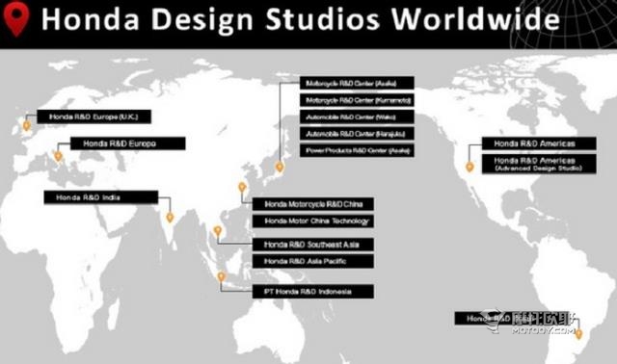
Task: Click the orange pin marking Honda R&D Europe
Action: pyautogui.click(x=58, y=156)
